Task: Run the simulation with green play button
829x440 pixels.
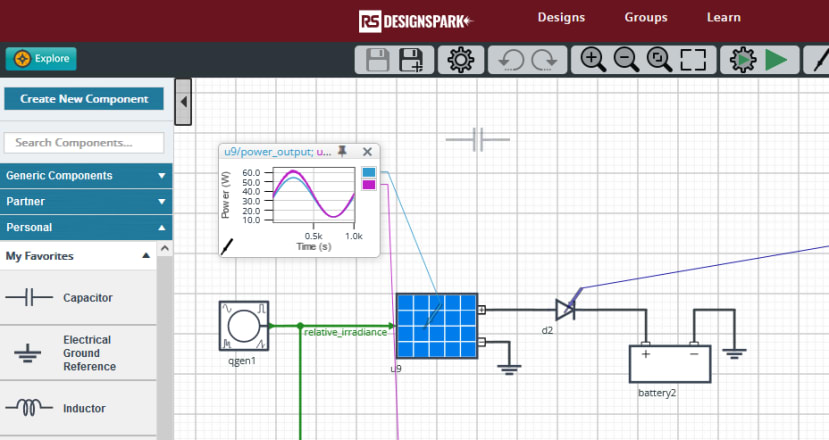Action: [776, 60]
